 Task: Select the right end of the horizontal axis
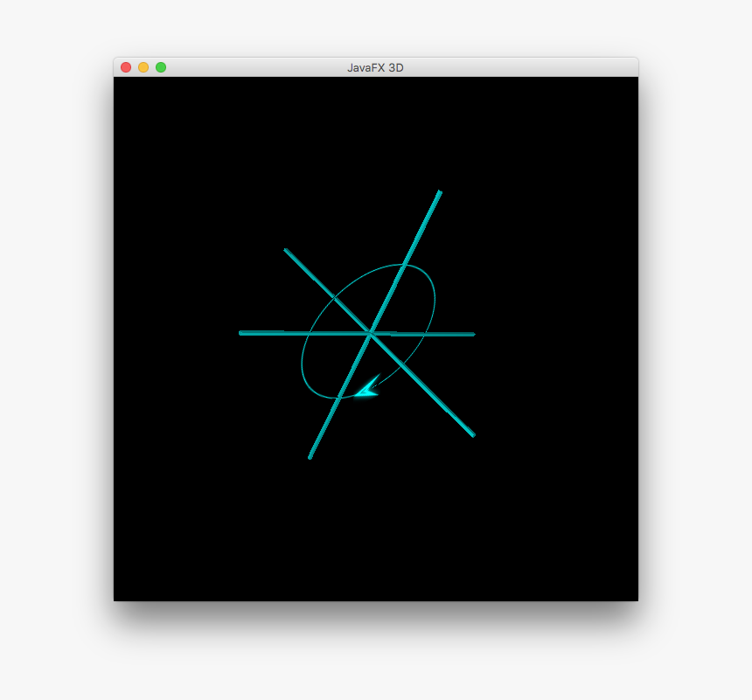tap(472, 334)
